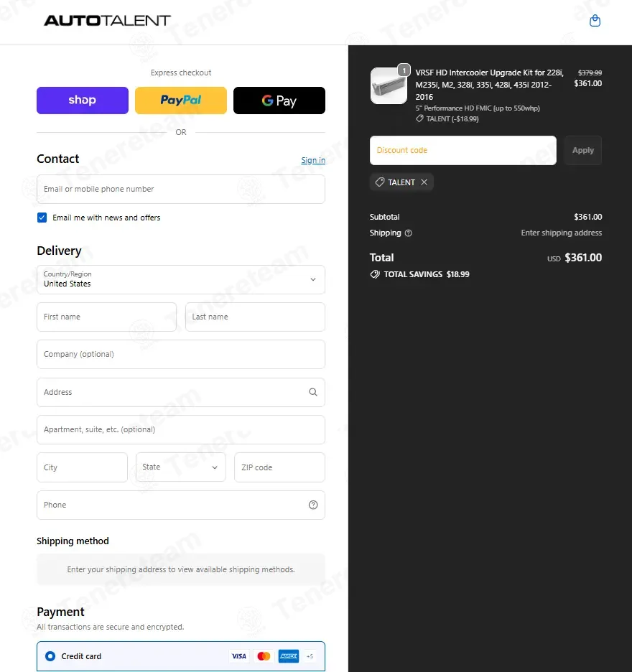This screenshot has height=672, width=632.
Task: Pay with Shop Pay express button
Action: 83,101
